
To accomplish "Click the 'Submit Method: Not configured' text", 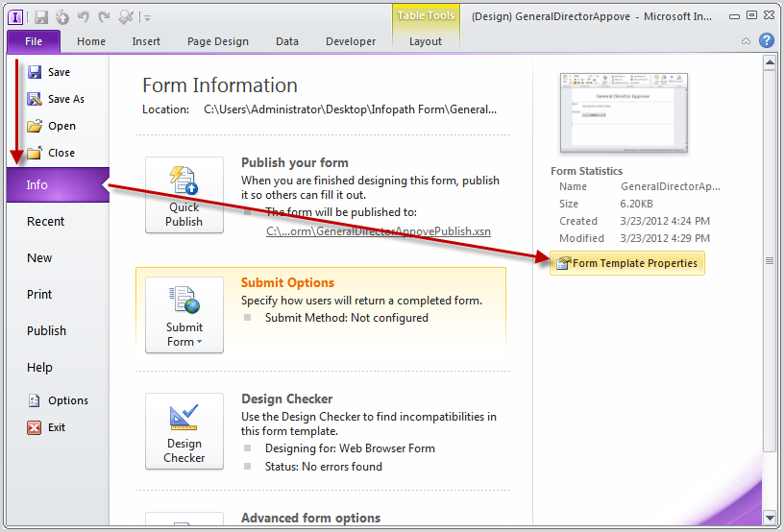I will tap(347, 318).
